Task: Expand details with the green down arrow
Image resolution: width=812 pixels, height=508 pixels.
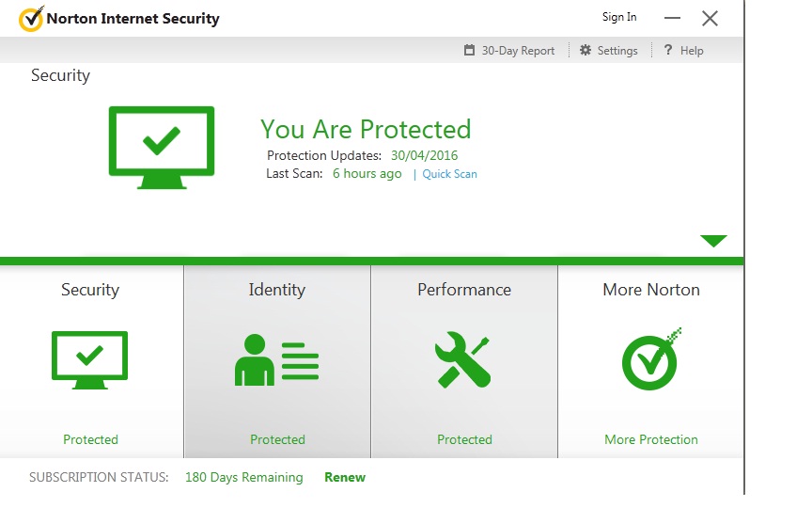Action: coord(713,241)
